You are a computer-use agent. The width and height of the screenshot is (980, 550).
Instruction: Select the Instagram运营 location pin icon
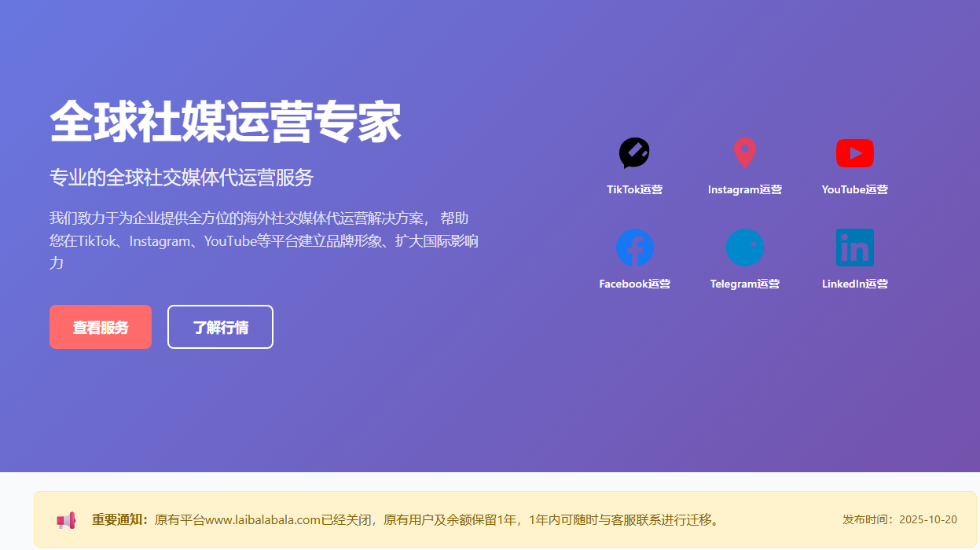pyautogui.click(x=744, y=153)
